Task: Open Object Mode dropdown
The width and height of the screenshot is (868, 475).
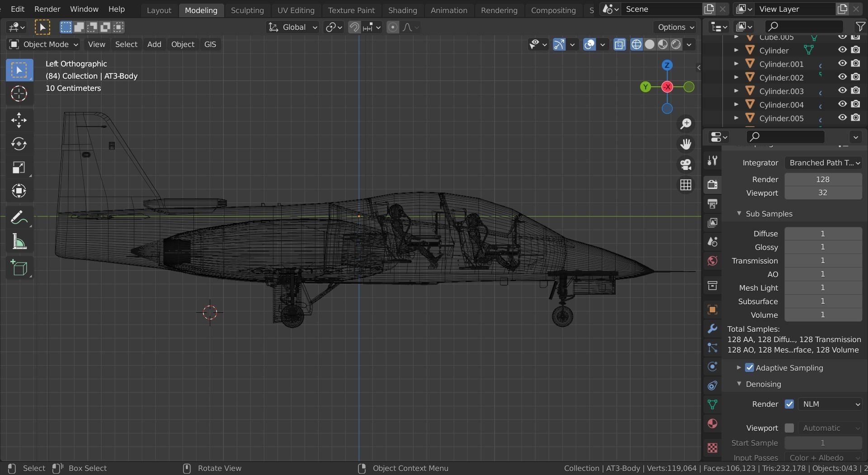Action: click(44, 44)
